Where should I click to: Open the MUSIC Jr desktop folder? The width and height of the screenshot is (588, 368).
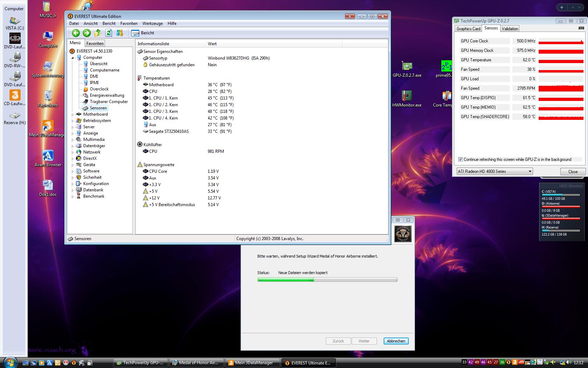click(48, 9)
